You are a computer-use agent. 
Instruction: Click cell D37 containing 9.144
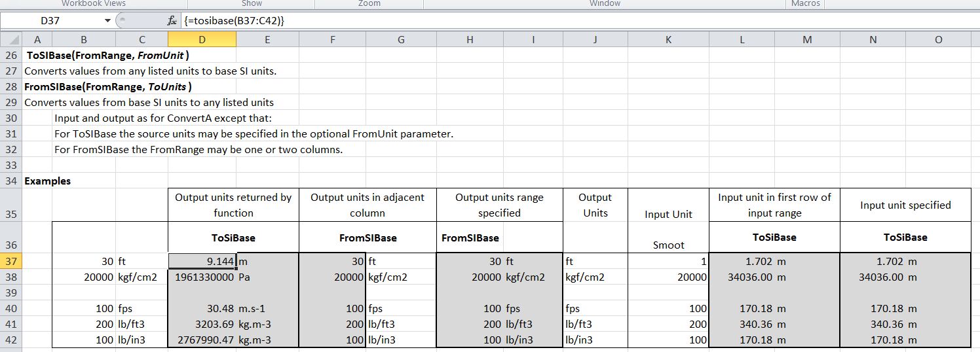(x=201, y=261)
